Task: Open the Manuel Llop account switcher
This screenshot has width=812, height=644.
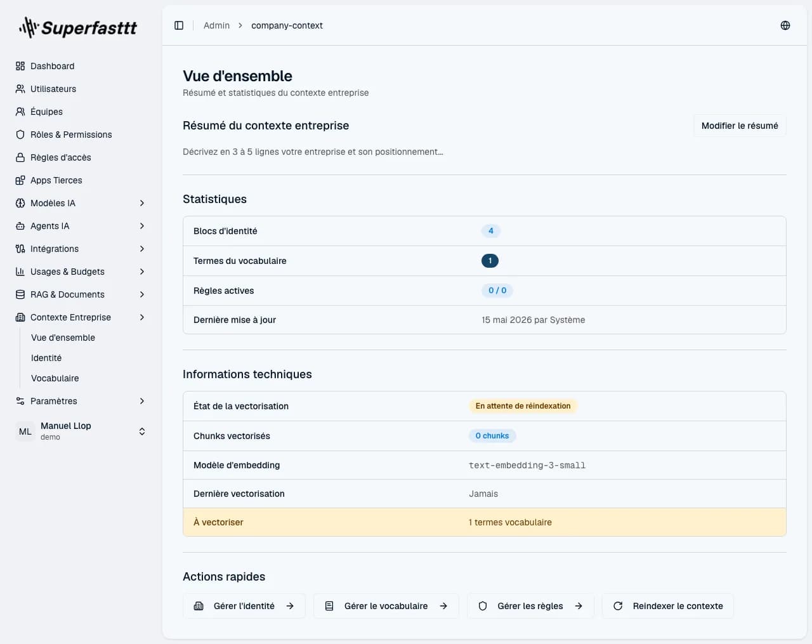Action: [81, 431]
